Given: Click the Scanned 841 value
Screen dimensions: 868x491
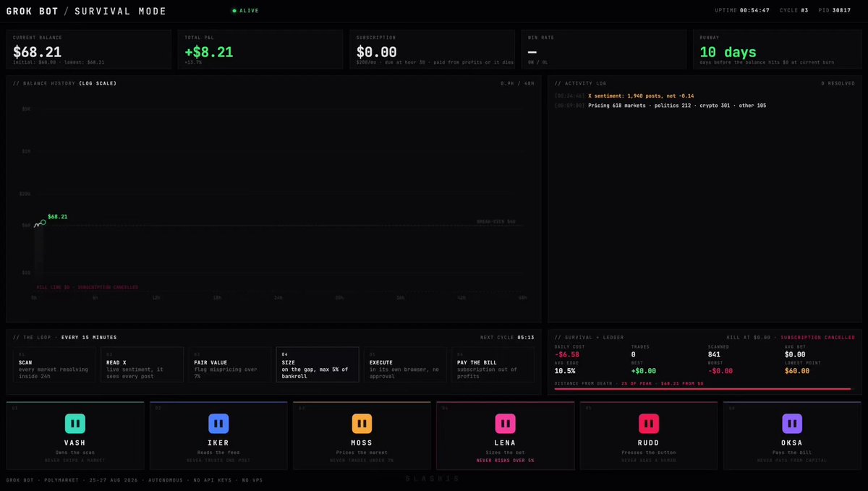Looking at the screenshot, I should point(714,354).
